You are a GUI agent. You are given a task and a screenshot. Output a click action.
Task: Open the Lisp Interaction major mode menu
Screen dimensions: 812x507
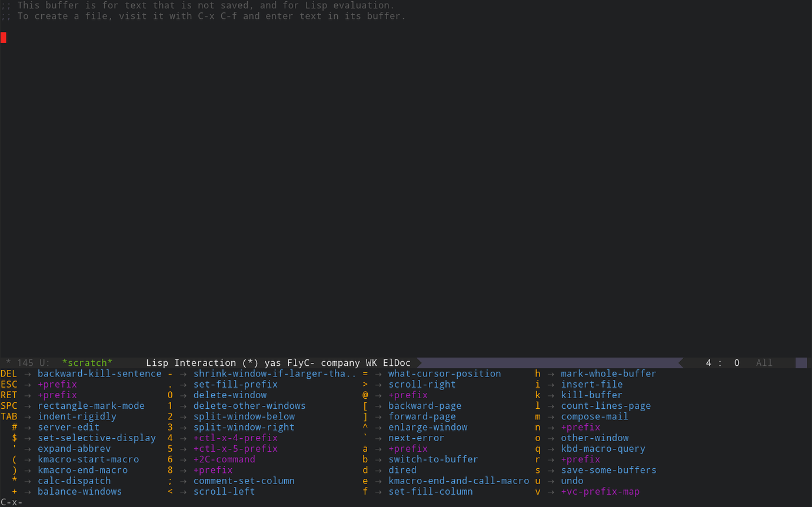click(x=191, y=363)
